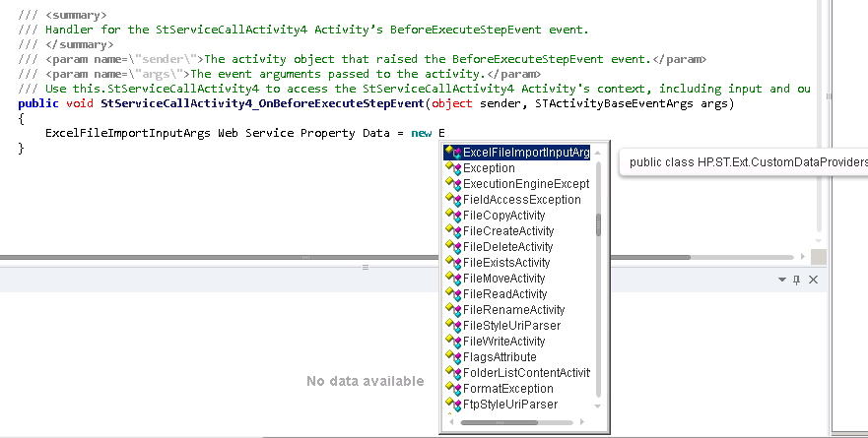Click the icon next to FtpStyleUriParser

[x=453, y=405]
